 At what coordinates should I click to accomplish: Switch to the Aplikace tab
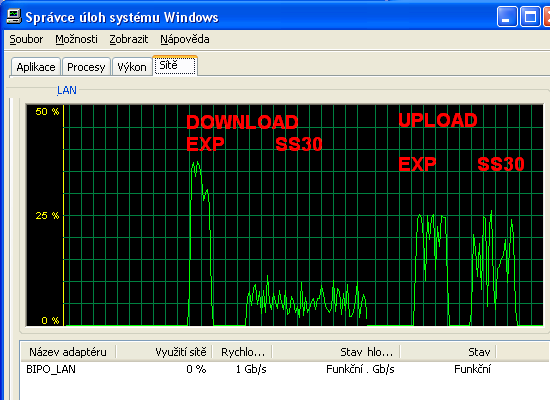(x=36, y=67)
